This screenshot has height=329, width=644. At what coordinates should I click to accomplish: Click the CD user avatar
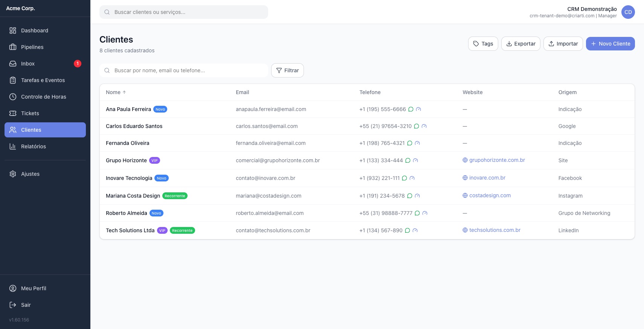pos(628,12)
